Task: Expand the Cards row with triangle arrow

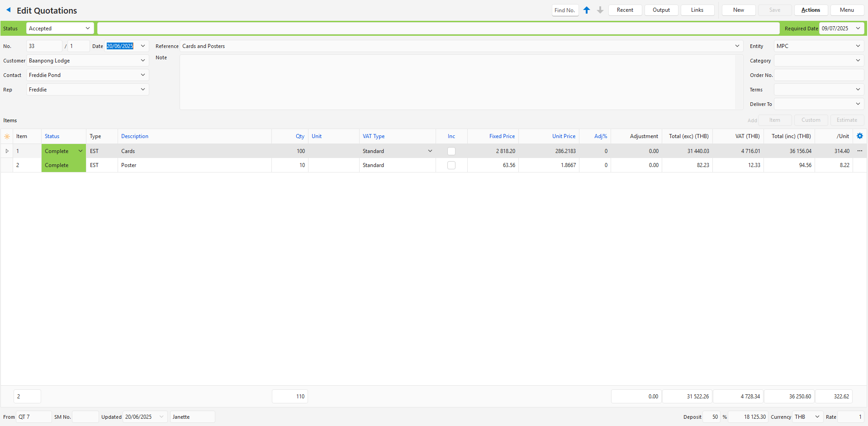Action: 7,151
